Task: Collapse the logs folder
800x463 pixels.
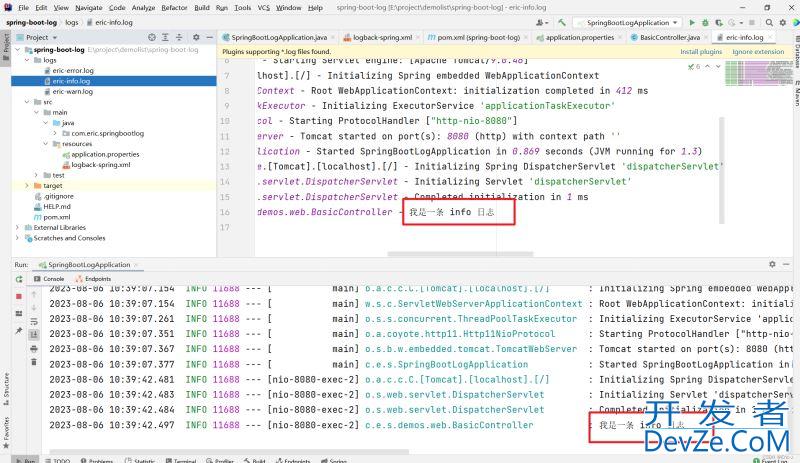Action: 27,60
